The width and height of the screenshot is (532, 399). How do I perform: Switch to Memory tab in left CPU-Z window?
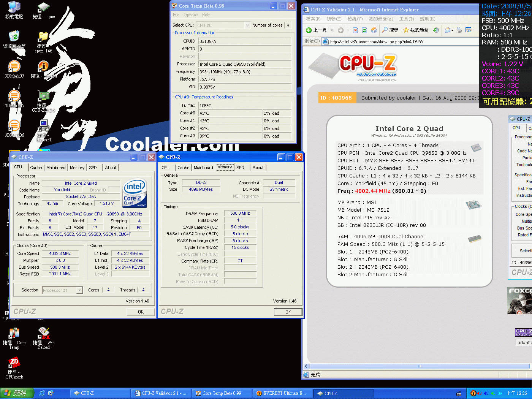(77, 168)
